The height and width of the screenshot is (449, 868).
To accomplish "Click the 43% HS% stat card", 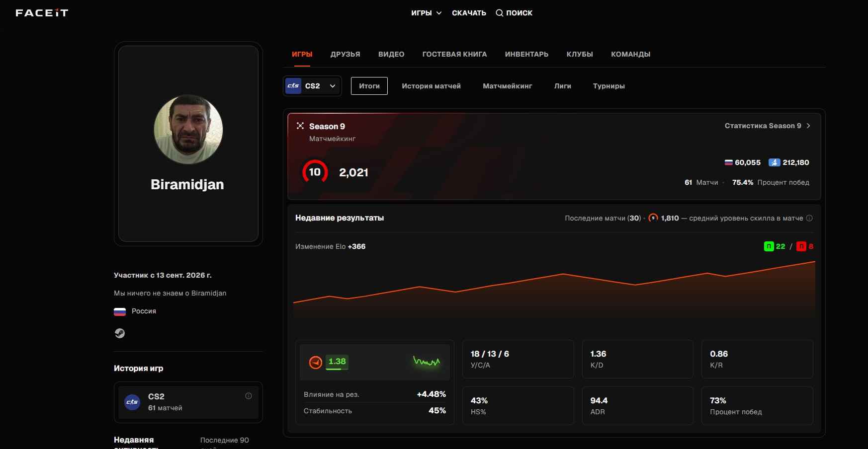I will click(518, 406).
